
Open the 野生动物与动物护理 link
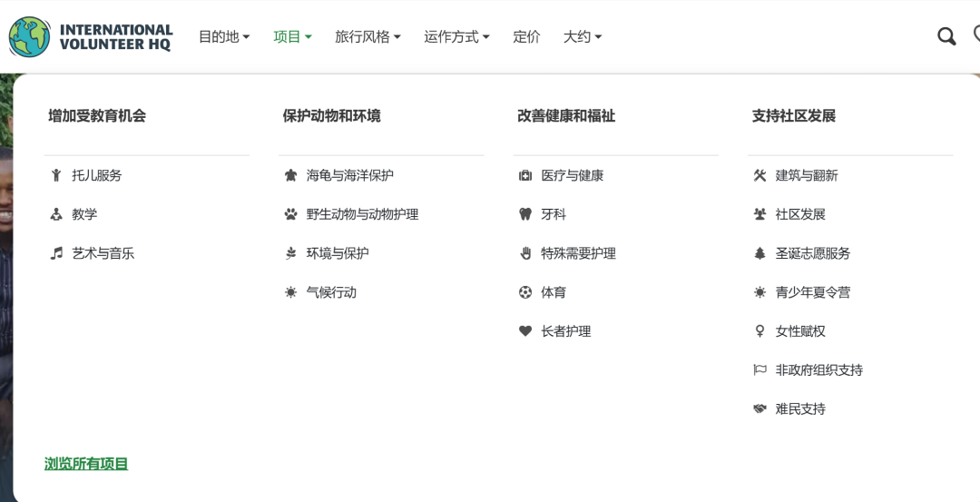362,214
